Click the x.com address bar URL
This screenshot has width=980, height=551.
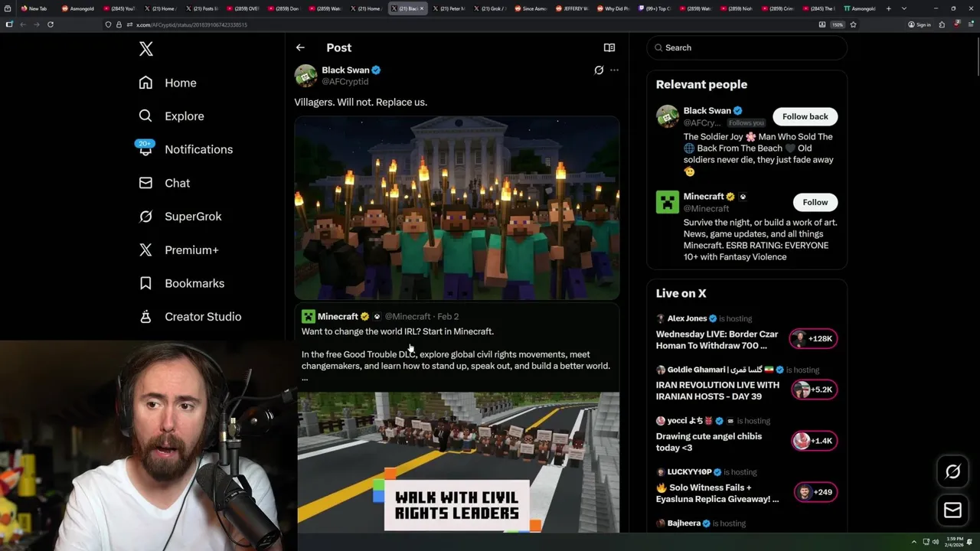click(x=191, y=24)
